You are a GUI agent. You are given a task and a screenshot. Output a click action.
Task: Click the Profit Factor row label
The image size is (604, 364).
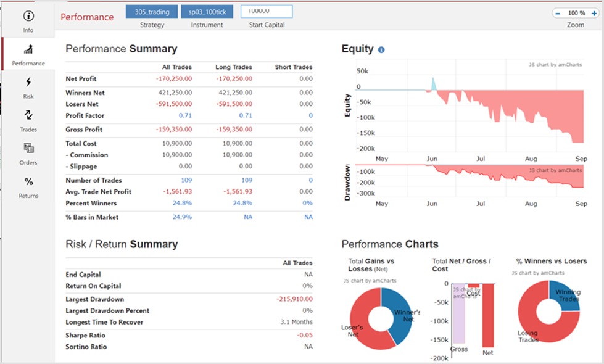tap(85, 115)
